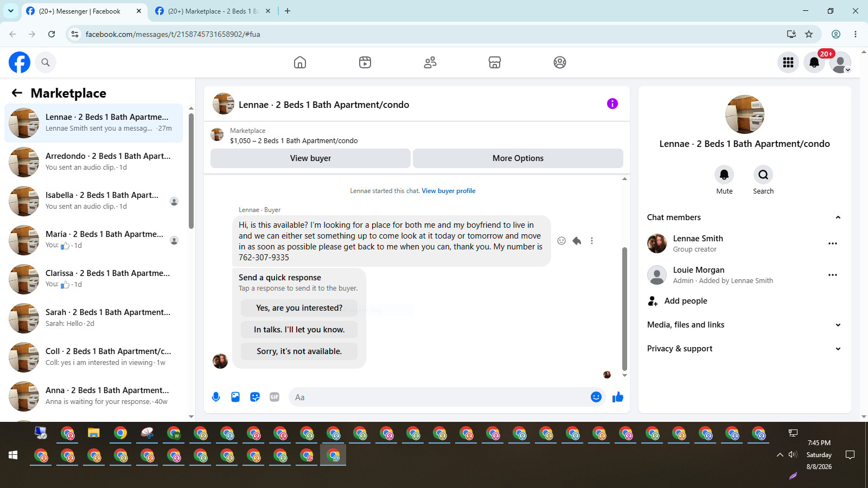Open the Facebook menu grid icon

pyautogui.click(x=788, y=62)
